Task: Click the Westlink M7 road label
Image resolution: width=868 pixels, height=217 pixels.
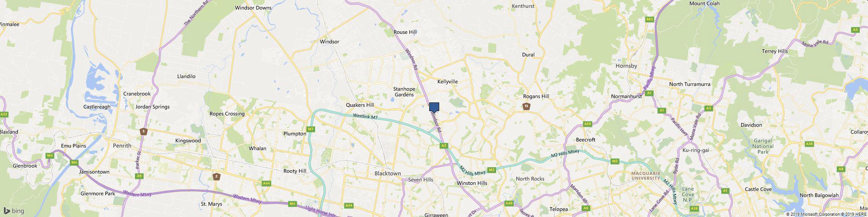Action: (x=365, y=116)
